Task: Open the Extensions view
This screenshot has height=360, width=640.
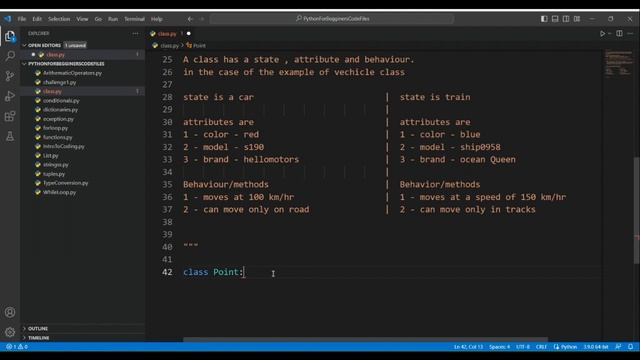Action: [10, 117]
